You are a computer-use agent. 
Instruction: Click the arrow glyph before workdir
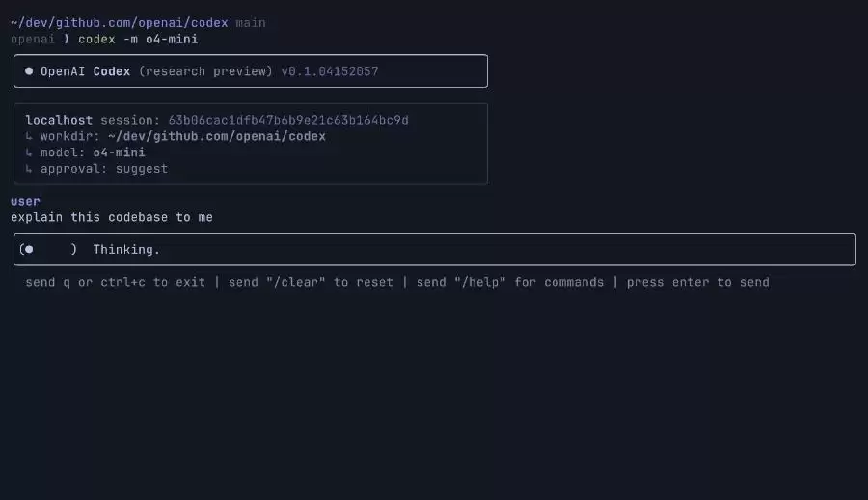29,136
